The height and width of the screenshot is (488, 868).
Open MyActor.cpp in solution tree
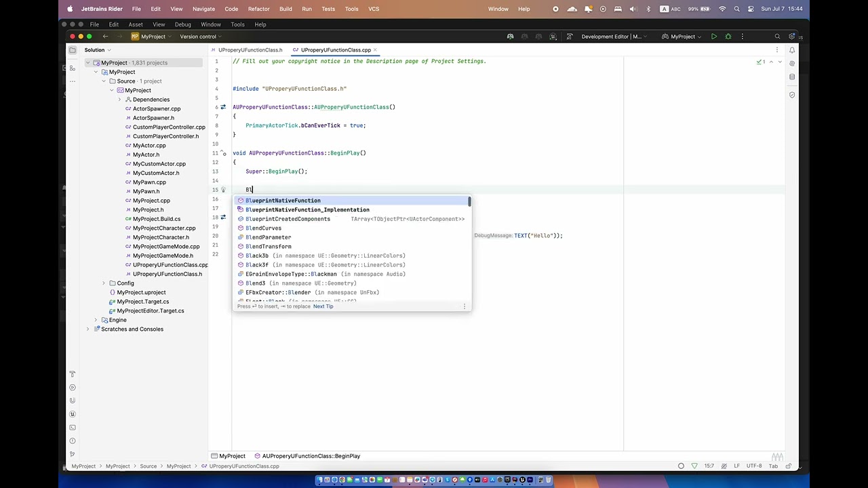click(x=149, y=146)
